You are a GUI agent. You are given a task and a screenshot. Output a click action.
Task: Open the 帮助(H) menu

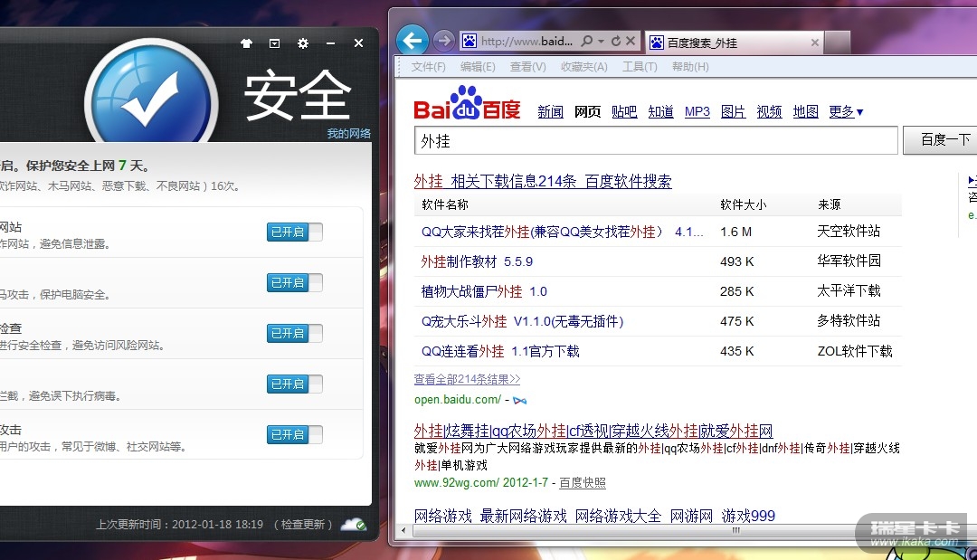coord(690,67)
